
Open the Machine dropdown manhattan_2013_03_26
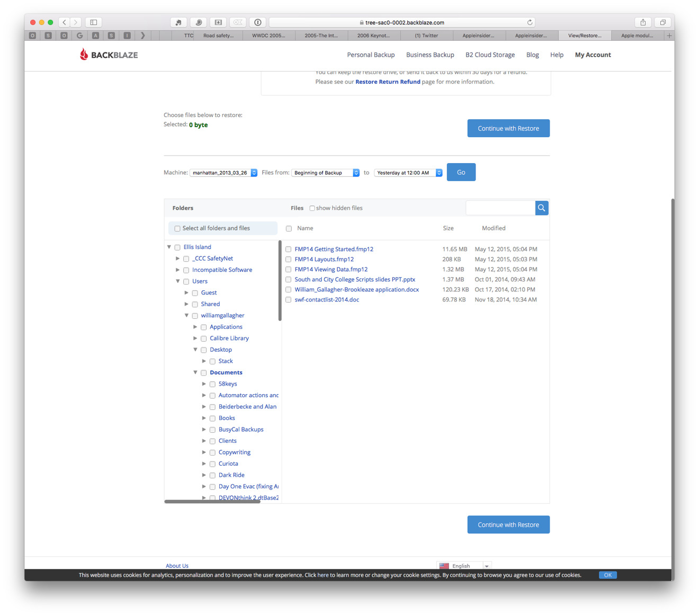pyautogui.click(x=223, y=173)
